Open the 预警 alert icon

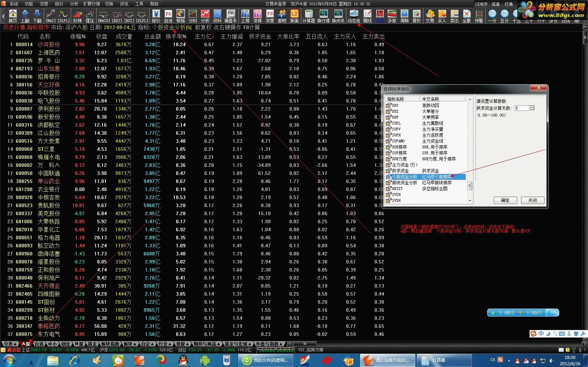coord(479,16)
